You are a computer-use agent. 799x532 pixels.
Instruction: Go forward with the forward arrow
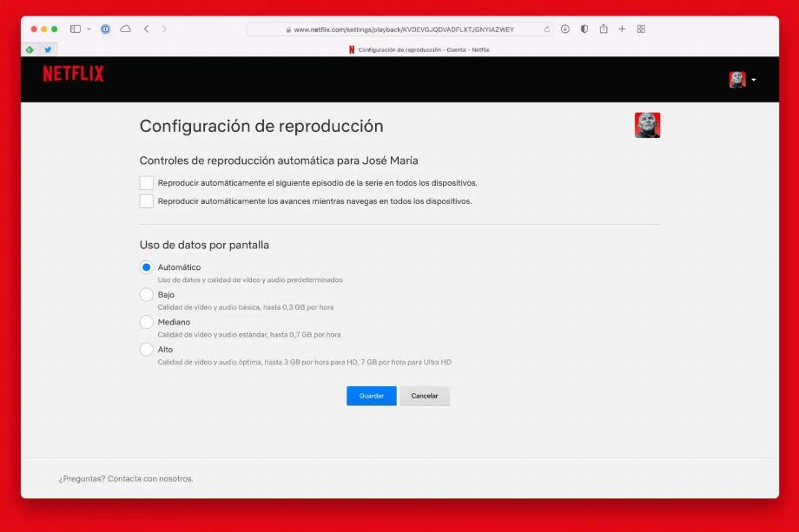(164, 29)
